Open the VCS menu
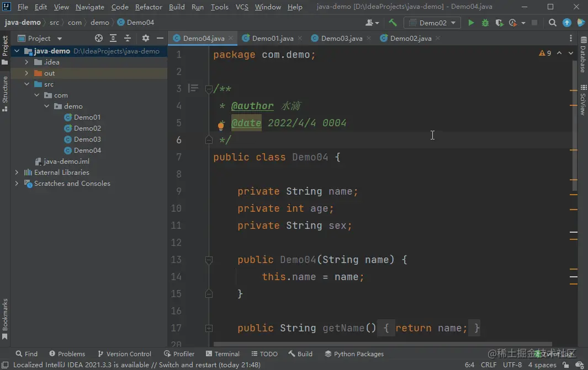Image resolution: width=588 pixels, height=370 pixels. (242, 7)
